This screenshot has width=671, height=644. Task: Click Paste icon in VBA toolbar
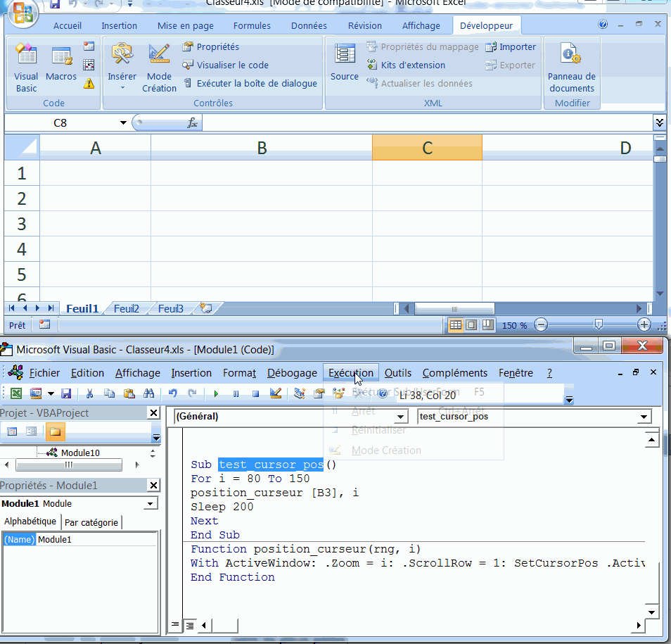129,393
